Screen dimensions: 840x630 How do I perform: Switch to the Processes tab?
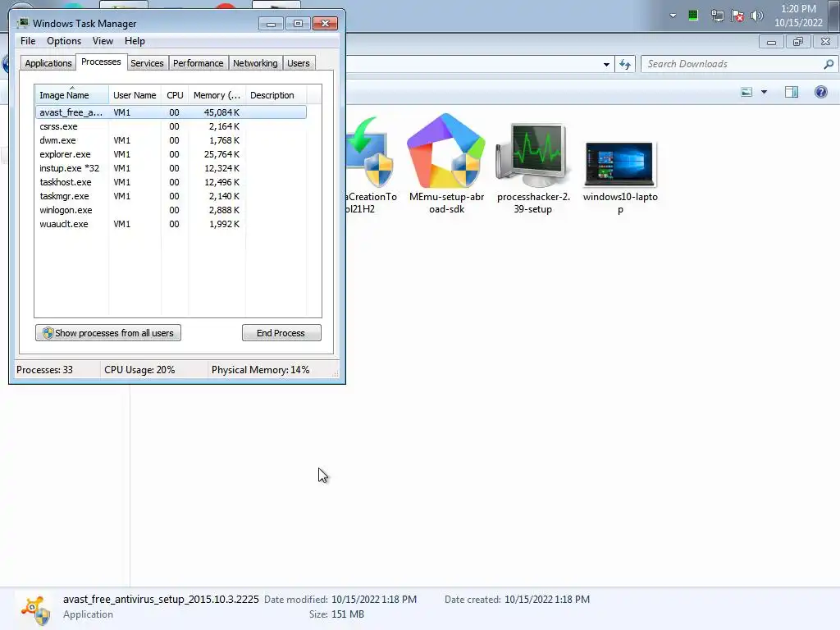point(101,62)
